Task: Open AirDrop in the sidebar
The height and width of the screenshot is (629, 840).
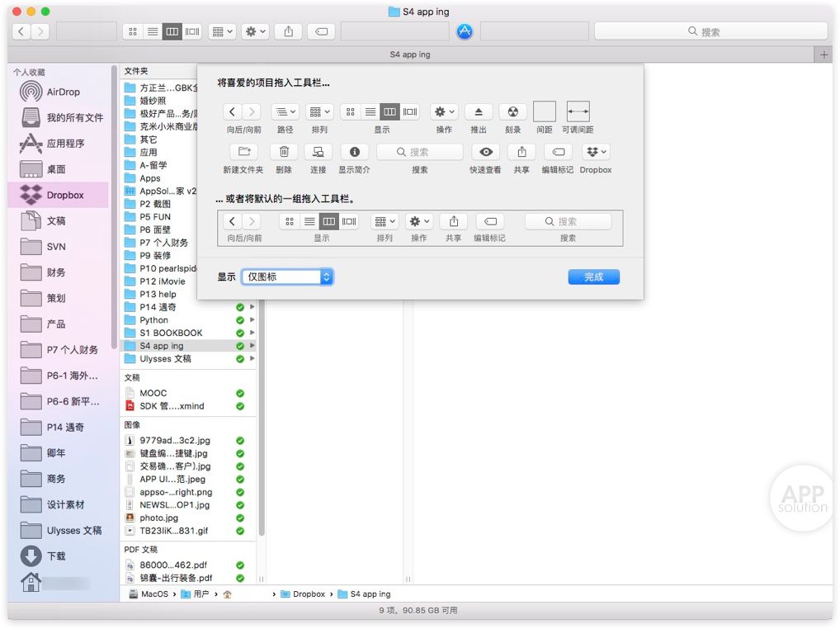Action: (x=63, y=92)
